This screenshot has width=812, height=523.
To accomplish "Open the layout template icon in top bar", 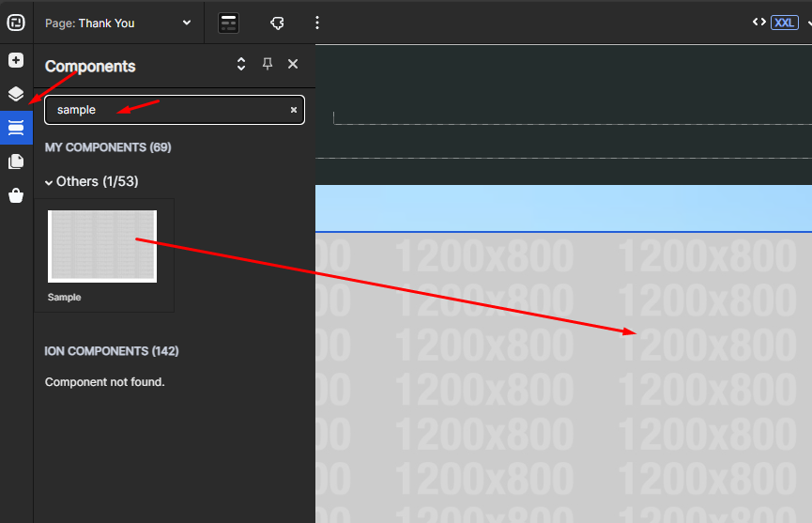I will (229, 23).
